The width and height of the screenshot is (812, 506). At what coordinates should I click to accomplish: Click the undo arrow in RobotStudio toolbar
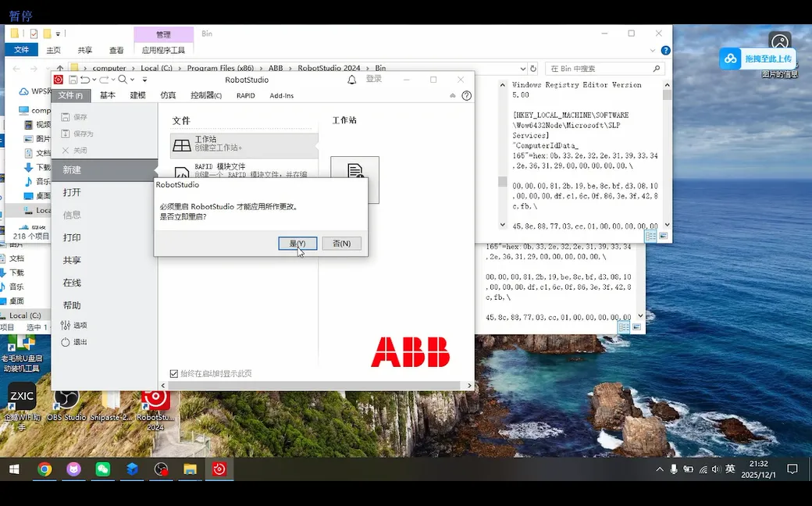[x=85, y=79]
